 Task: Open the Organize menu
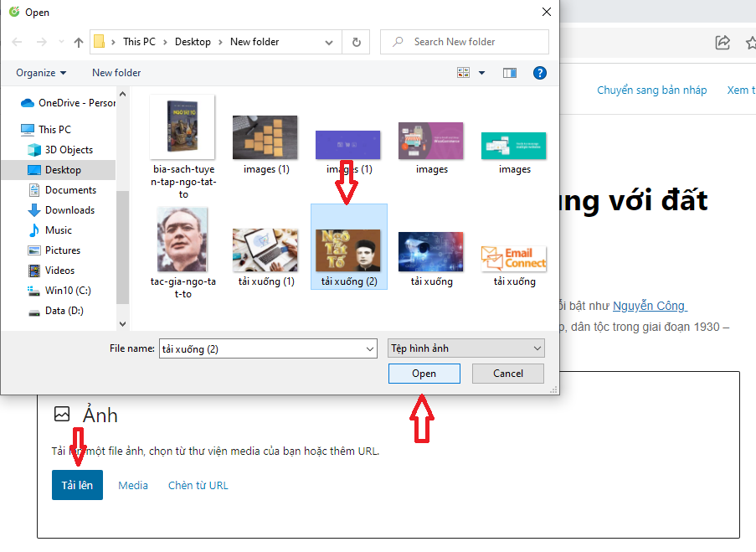pos(41,73)
